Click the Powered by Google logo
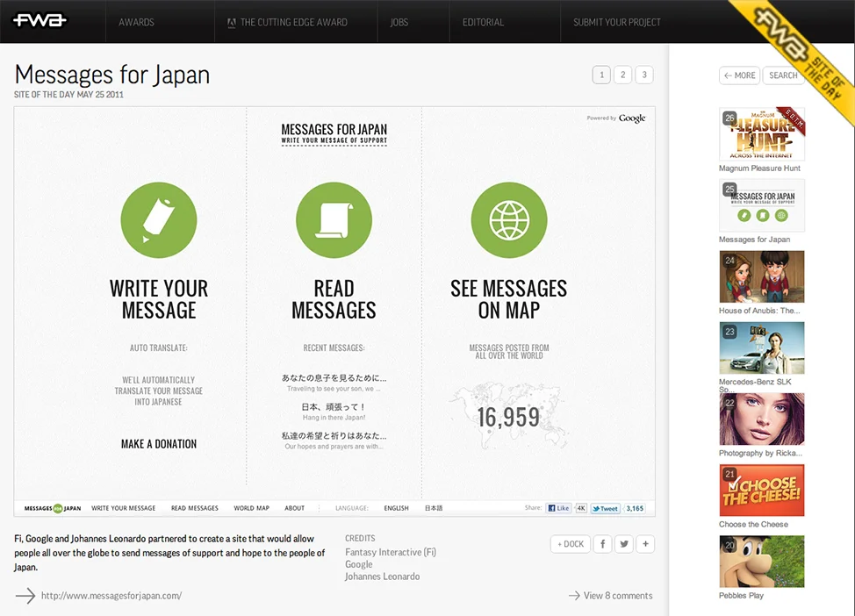855x616 pixels. tap(616, 118)
